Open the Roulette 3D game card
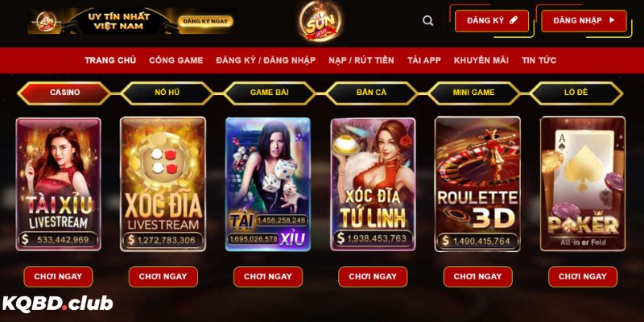The image size is (644, 322). (x=477, y=184)
